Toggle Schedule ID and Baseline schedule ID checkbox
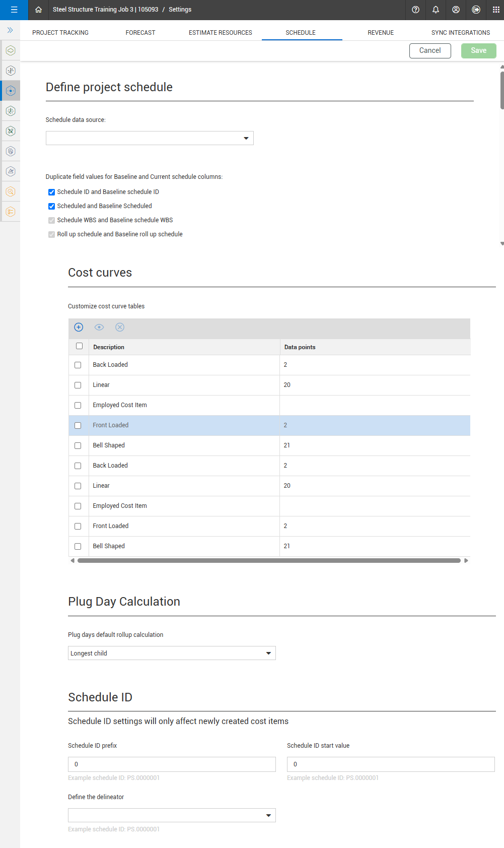 click(51, 192)
